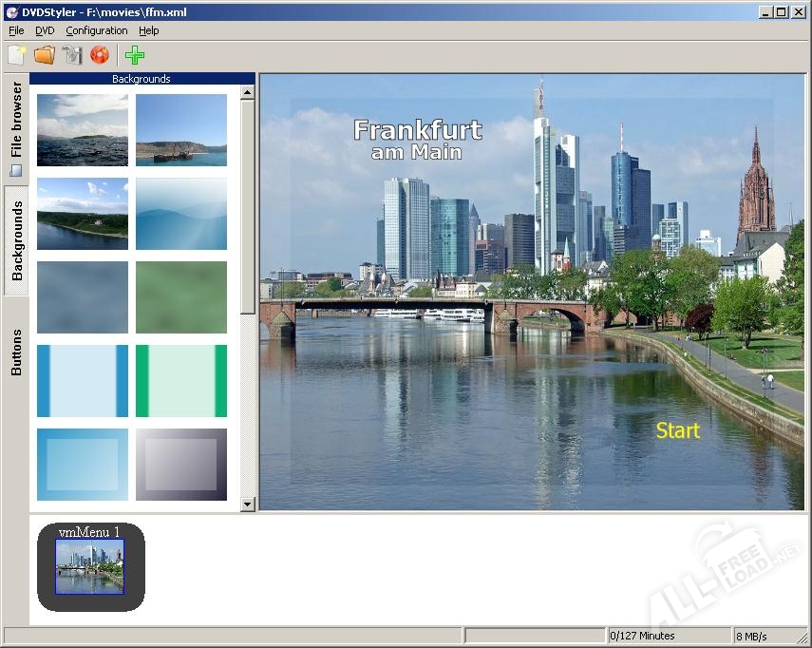Screen dimensions: 812x648
Task: Pick the blue striped border background
Action: point(83,381)
